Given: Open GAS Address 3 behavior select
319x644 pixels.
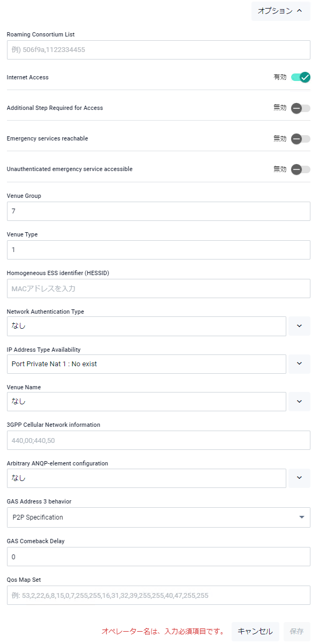Looking at the screenshot, I should coord(159,517).
